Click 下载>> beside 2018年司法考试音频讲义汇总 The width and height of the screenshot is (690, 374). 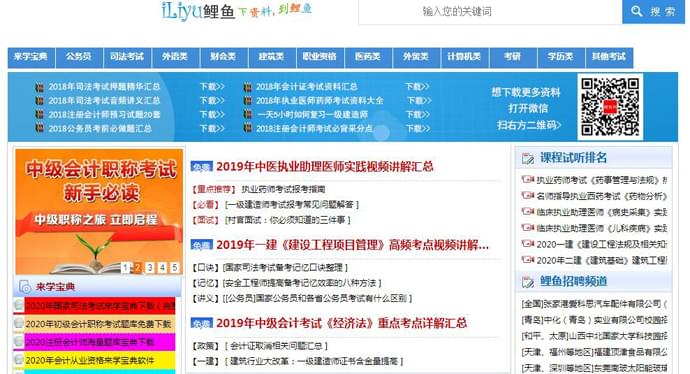point(212,101)
